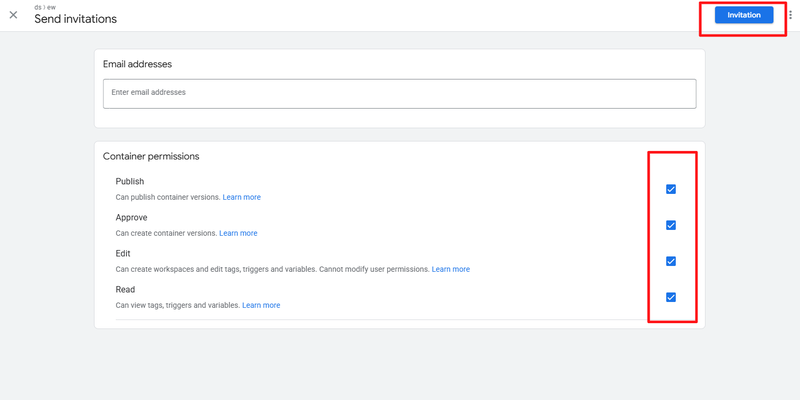Focus the Enter email addresses field
This screenshot has height=400, width=800.
[x=399, y=93]
